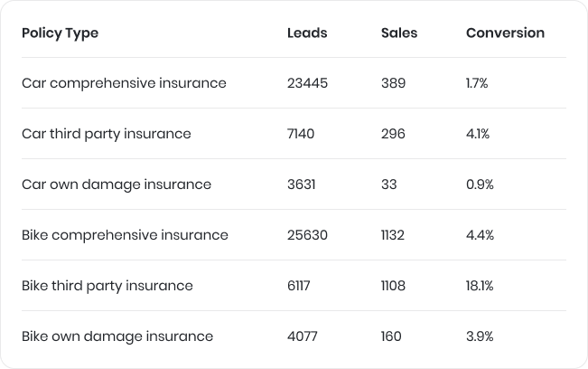Select the 389 sales cell
The image size is (588, 369).
394,83
